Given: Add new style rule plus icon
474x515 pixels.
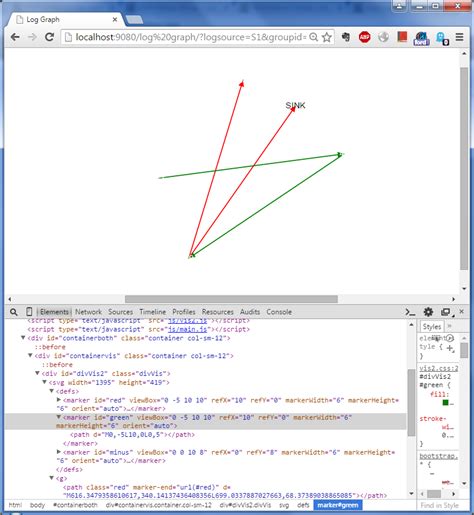Looking at the screenshot, I should (450, 348).
